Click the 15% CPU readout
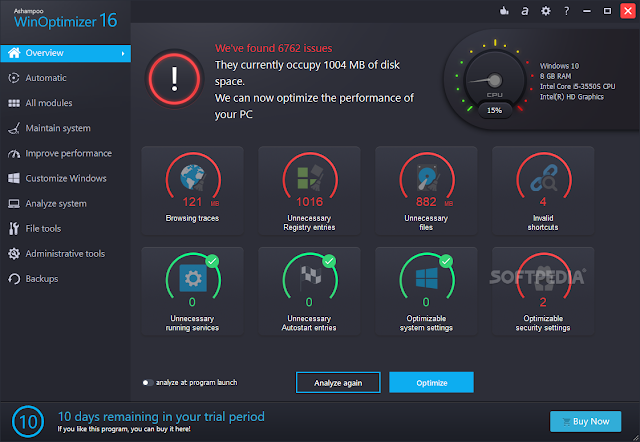The width and height of the screenshot is (640, 442). [494, 110]
